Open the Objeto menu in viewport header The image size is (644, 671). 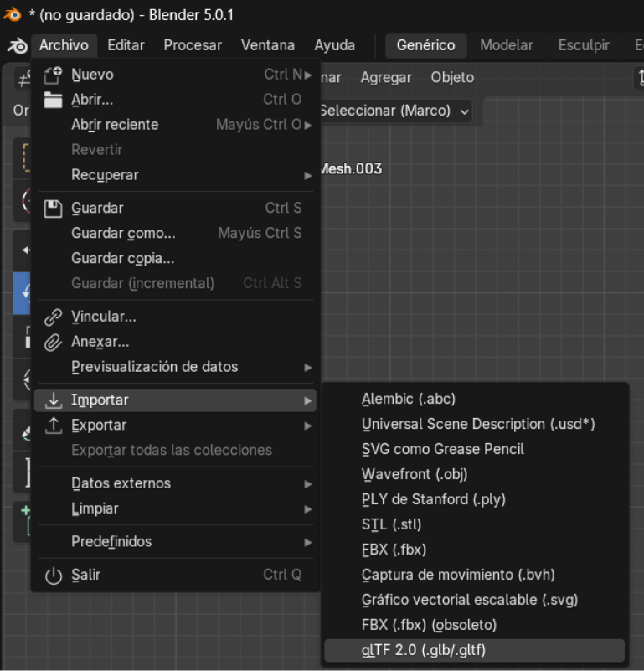pos(452,78)
